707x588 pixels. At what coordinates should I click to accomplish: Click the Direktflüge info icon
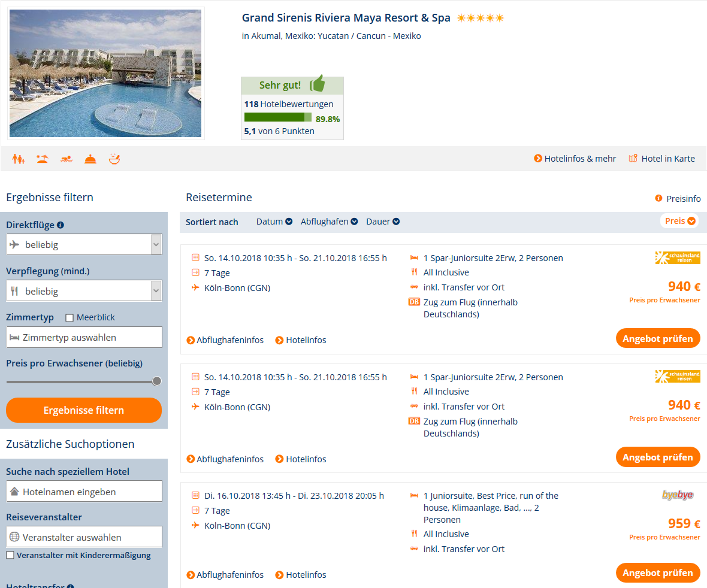(61, 225)
